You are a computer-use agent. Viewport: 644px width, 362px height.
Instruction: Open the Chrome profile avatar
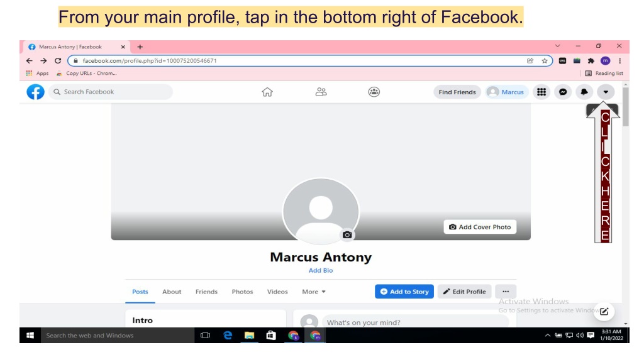605,61
